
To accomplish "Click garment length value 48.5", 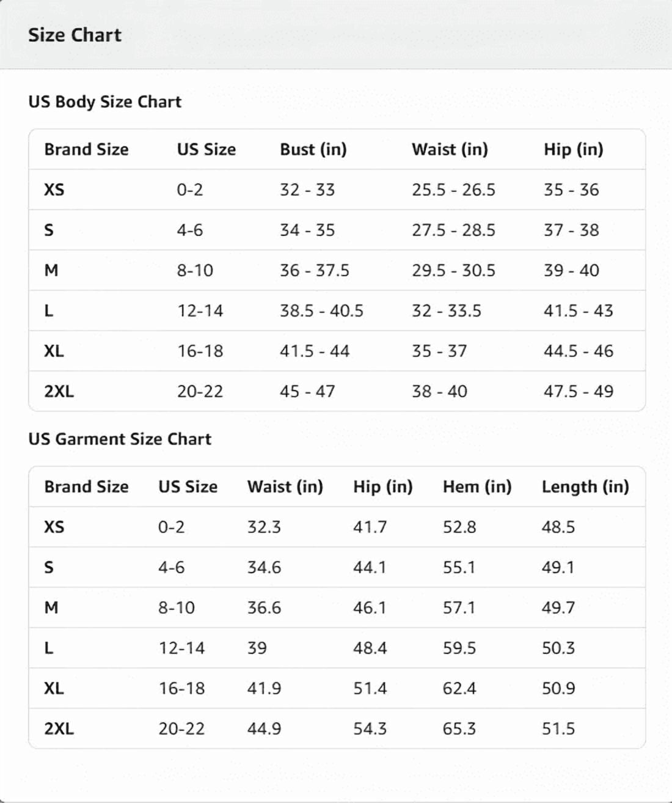I will pyautogui.click(x=558, y=527).
